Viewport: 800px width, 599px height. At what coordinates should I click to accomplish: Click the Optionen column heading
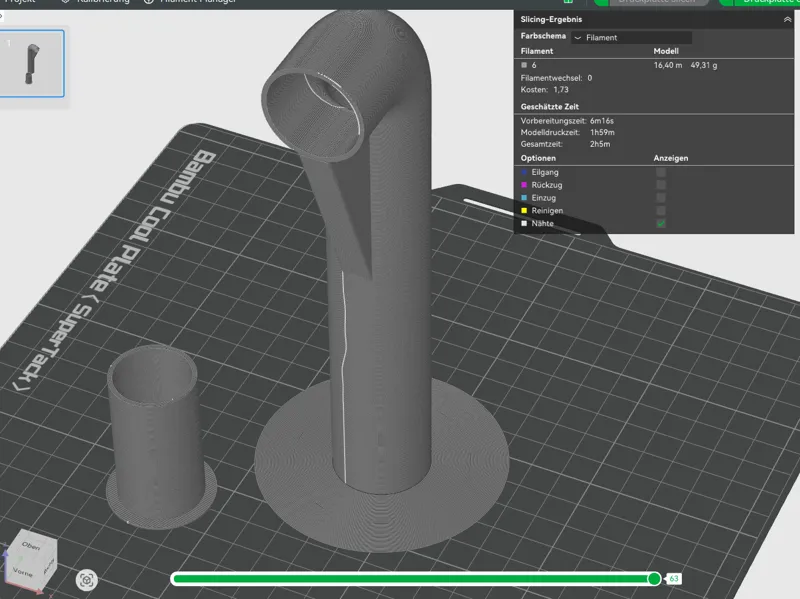(x=538, y=158)
